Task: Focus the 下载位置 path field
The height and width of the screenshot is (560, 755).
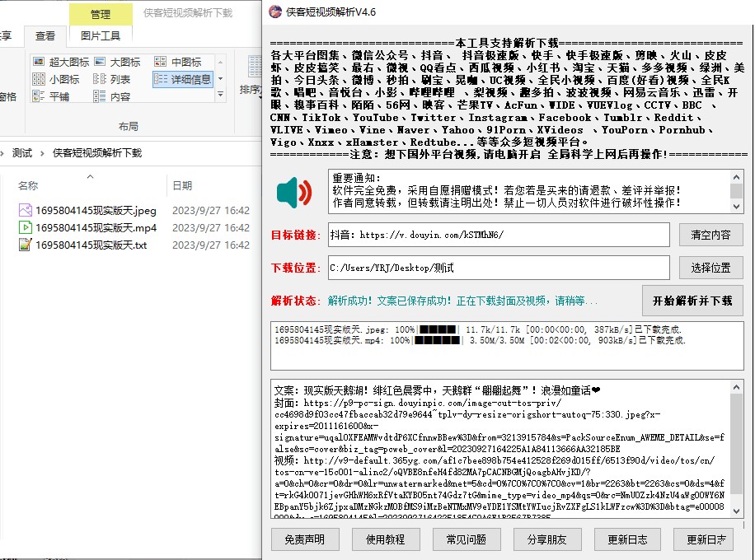Action: [x=499, y=268]
